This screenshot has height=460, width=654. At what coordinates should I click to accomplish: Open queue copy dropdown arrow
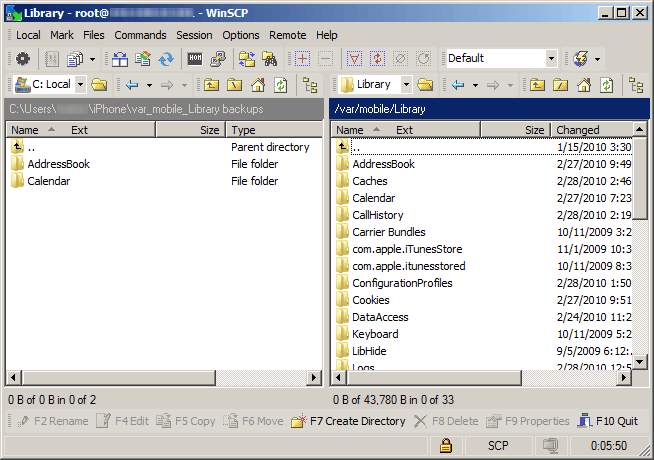point(92,59)
